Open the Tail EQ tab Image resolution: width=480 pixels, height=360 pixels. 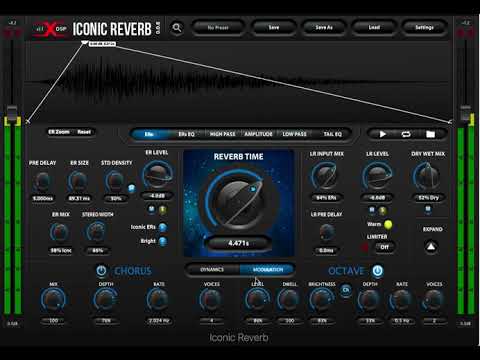pyautogui.click(x=333, y=134)
